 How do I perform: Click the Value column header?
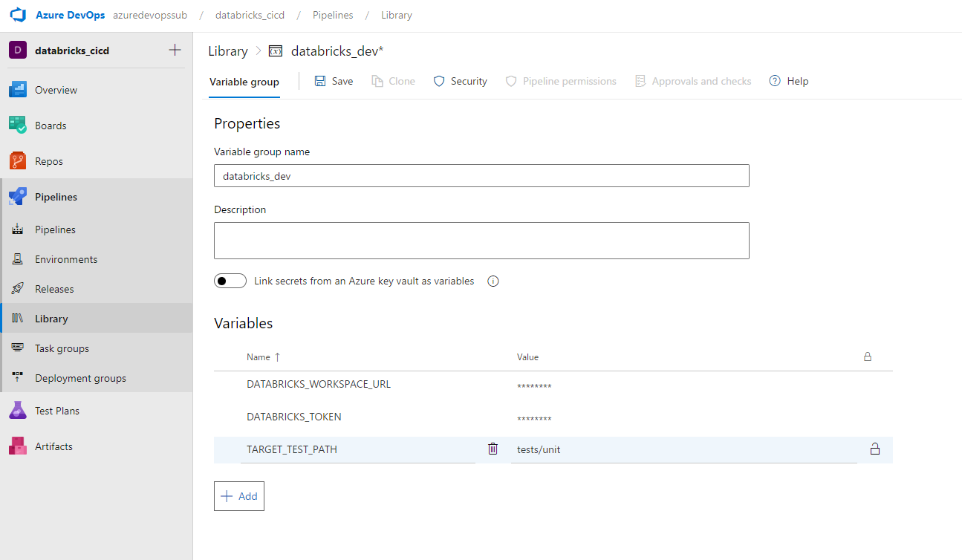527,357
